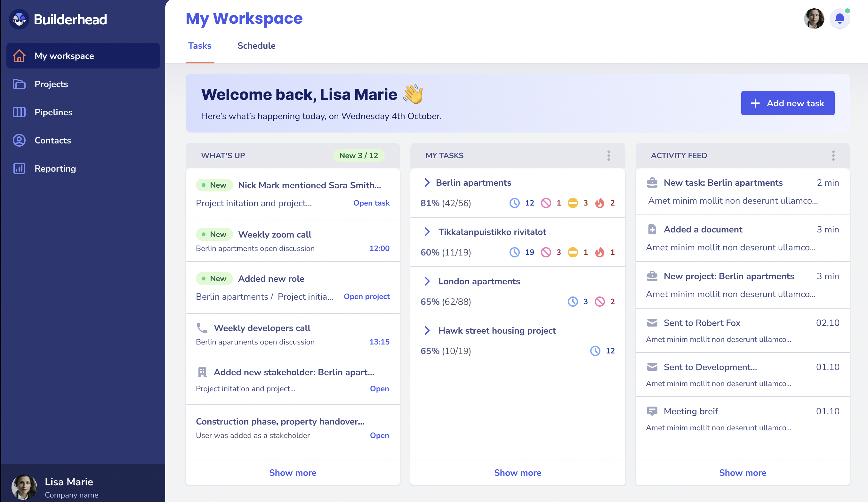Open the My Tasks three-dot menu
Screen dimensions: 868x502
coord(609,155)
